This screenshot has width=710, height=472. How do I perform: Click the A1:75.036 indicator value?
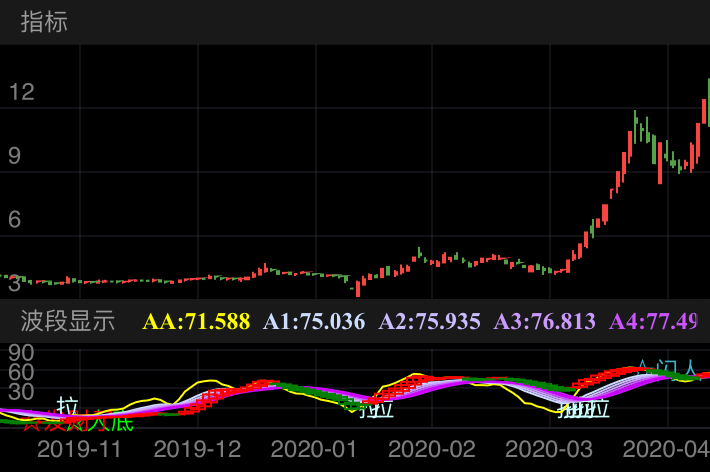click(314, 322)
